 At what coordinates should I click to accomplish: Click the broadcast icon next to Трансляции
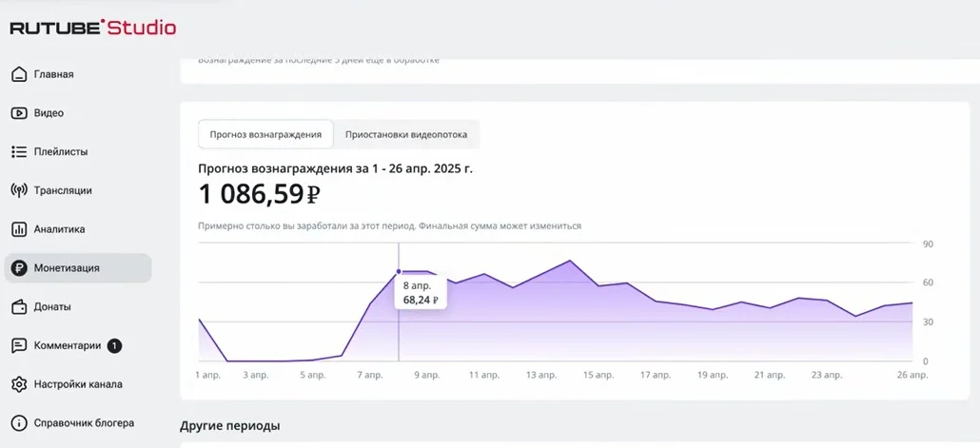click(x=19, y=190)
